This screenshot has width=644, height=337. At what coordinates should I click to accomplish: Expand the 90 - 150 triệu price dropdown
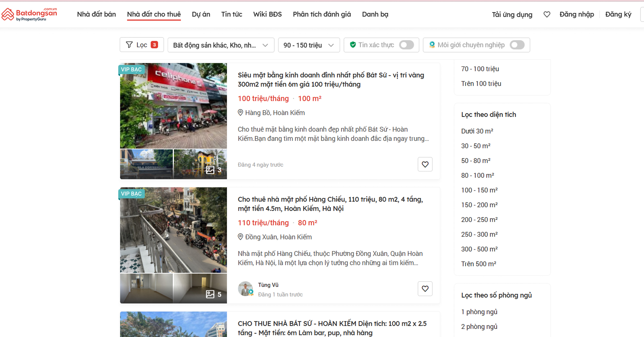309,45
